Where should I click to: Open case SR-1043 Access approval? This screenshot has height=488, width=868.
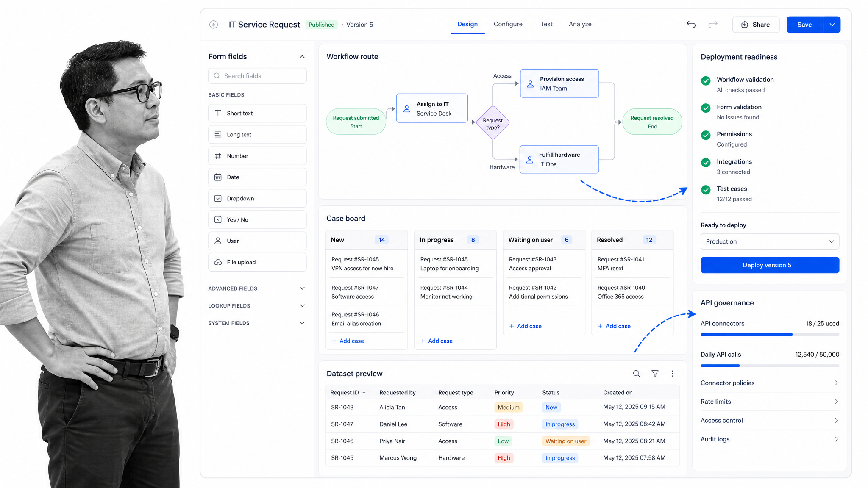tap(544, 264)
